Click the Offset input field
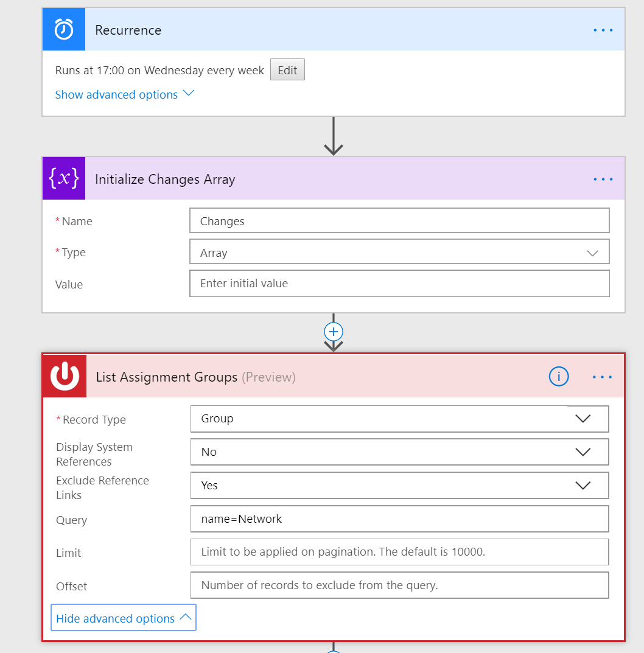 pos(399,585)
